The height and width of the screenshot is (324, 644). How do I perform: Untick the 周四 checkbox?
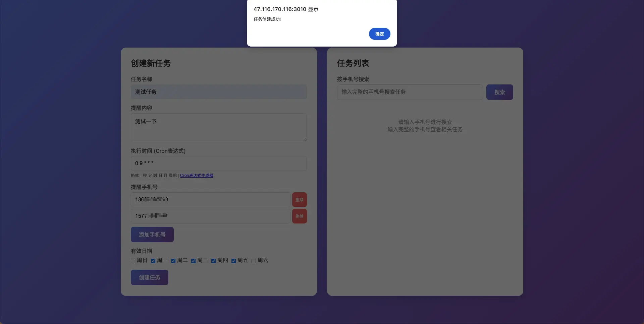click(214, 261)
